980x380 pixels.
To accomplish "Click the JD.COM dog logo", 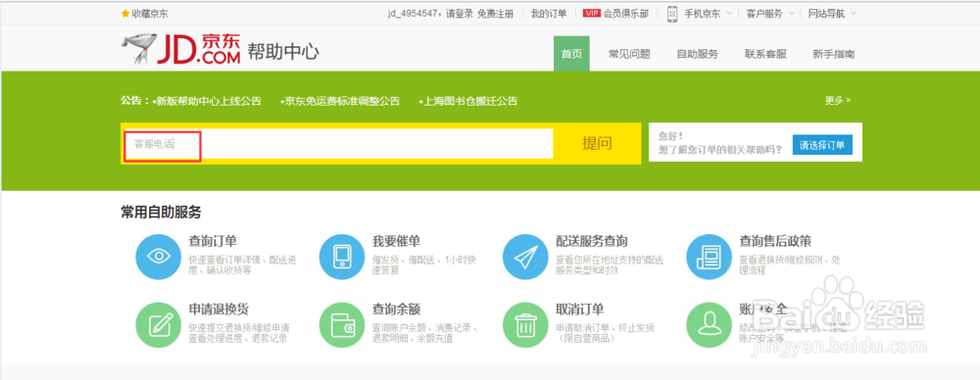I will tap(180, 50).
